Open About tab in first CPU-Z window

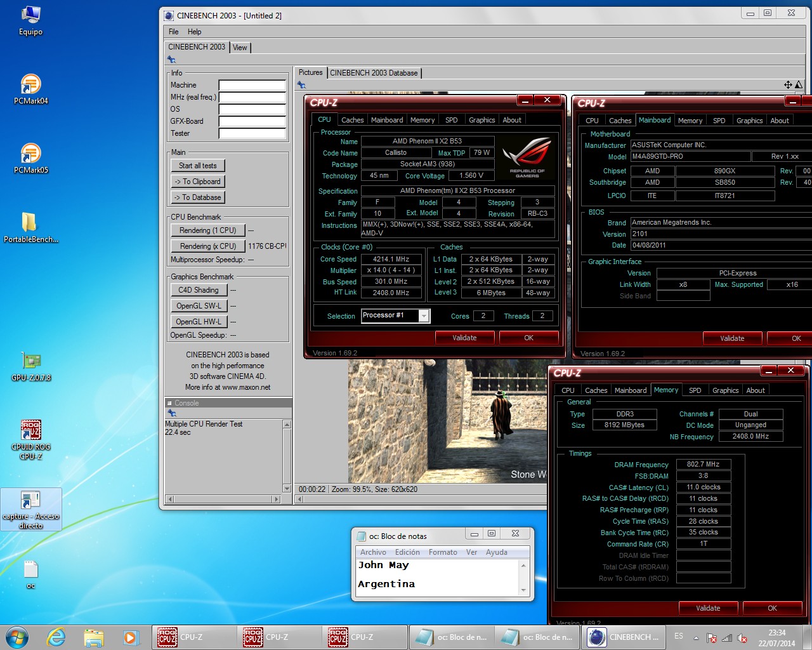pos(512,120)
